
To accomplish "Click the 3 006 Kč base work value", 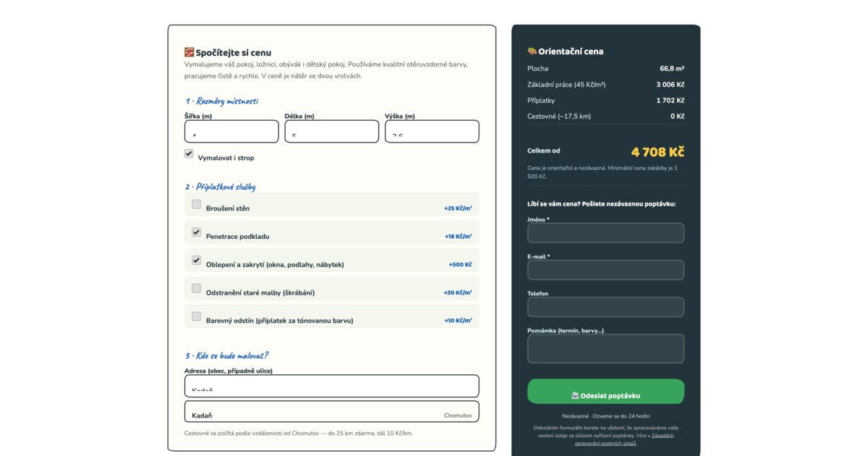I will pyautogui.click(x=670, y=85).
